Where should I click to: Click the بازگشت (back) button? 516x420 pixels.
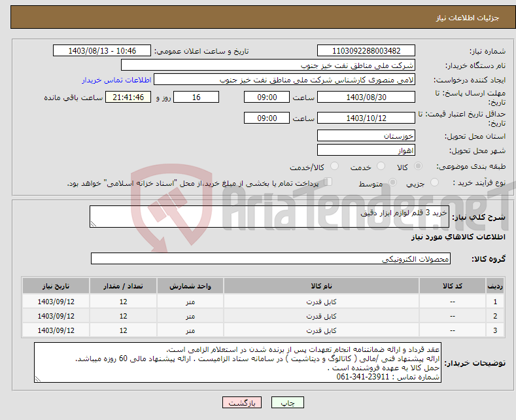[x=242, y=402]
